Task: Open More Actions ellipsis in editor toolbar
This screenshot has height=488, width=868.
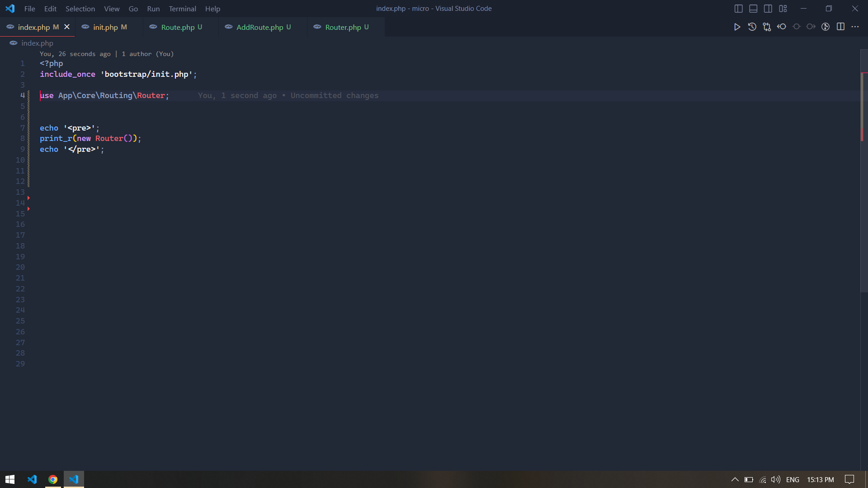Action: 855,27
